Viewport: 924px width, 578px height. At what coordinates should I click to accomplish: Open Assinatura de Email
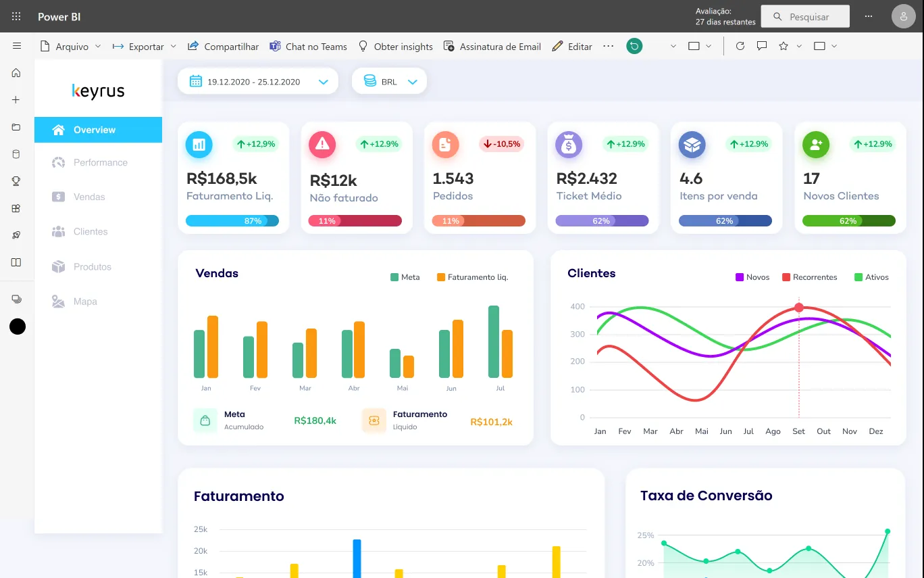tap(492, 46)
